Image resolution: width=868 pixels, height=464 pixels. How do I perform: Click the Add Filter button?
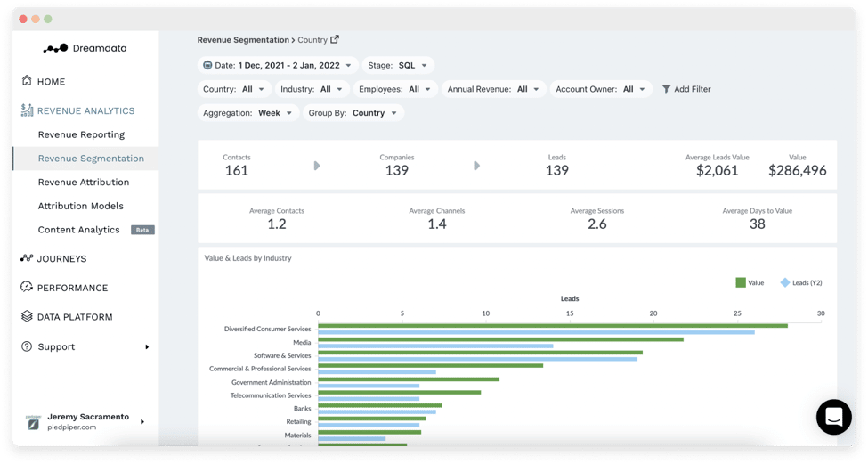click(x=686, y=89)
